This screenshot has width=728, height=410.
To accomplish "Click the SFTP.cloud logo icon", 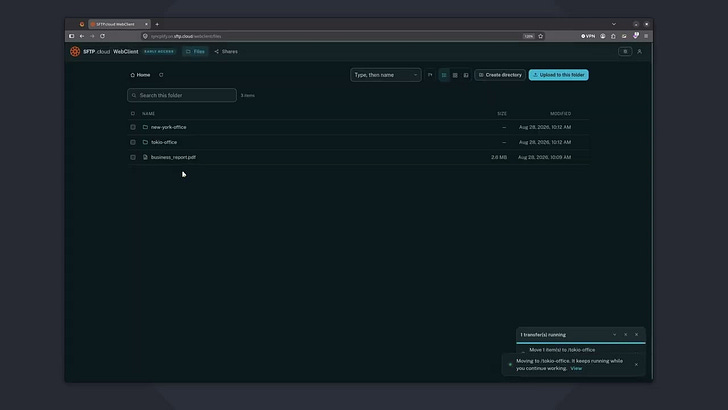I will click(75, 52).
